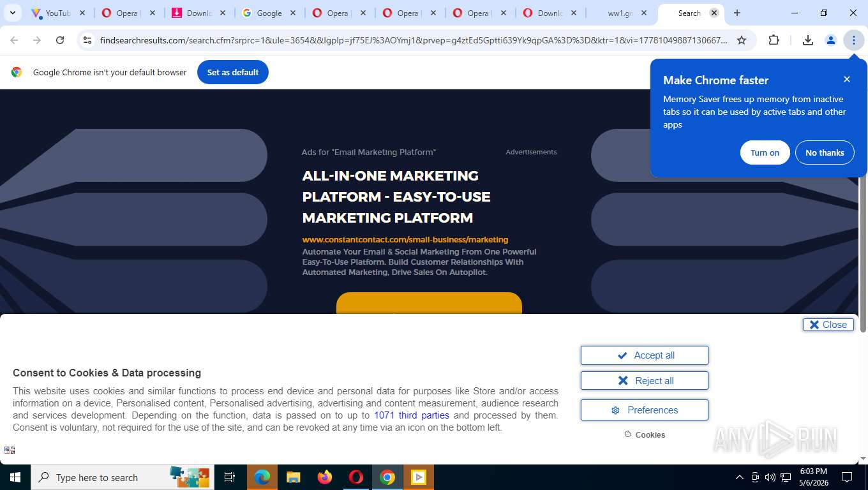Screen dimensions: 868x490
Task: Open File Explorer from the taskbar
Action: coord(293,477)
